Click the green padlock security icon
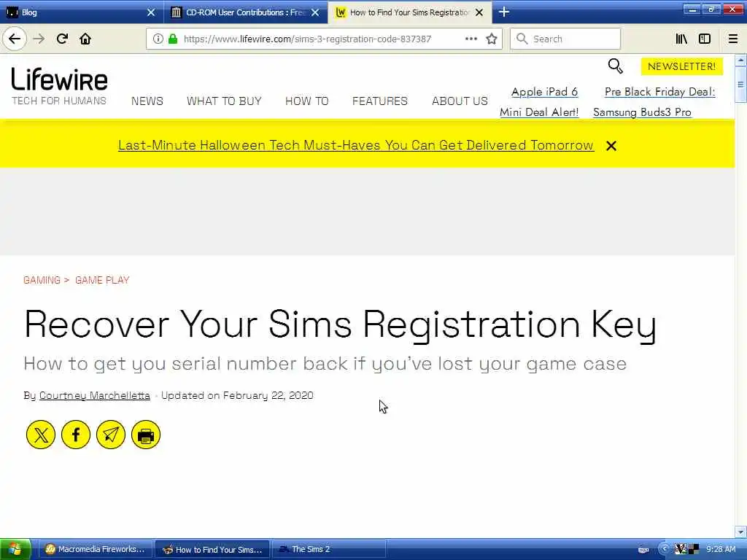This screenshot has height=560, width=747. coord(173,39)
